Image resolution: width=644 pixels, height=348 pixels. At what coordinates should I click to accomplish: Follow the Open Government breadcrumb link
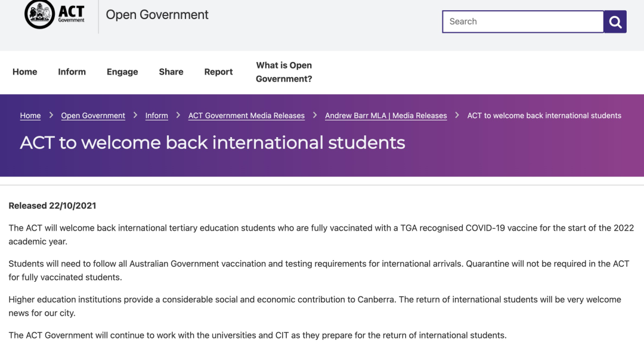pyautogui.click(x=93, y=116)
